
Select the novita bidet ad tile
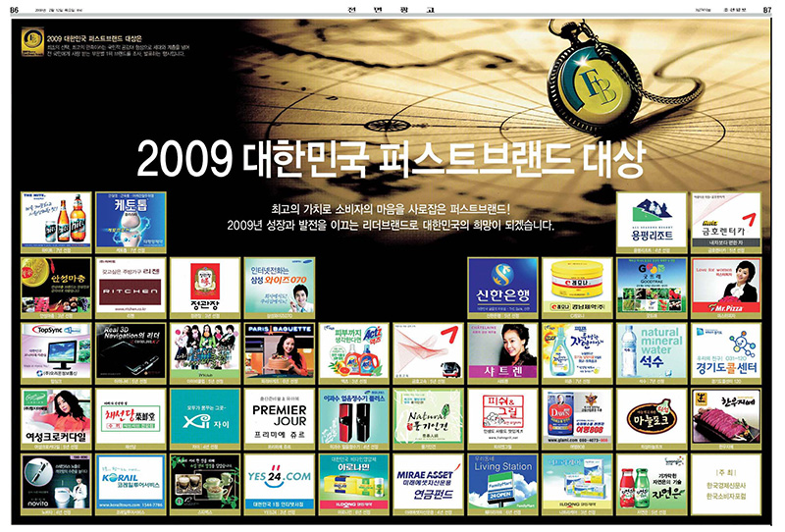[x=57, y=479]
